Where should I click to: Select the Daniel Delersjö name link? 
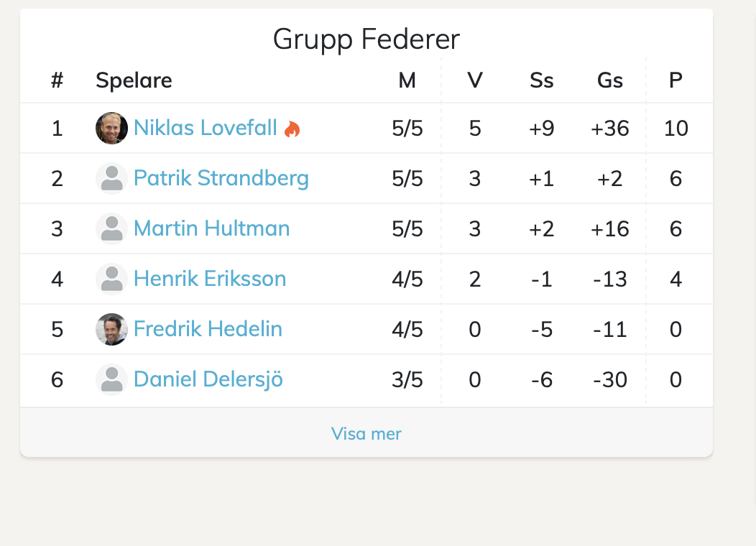pos(208,379)
